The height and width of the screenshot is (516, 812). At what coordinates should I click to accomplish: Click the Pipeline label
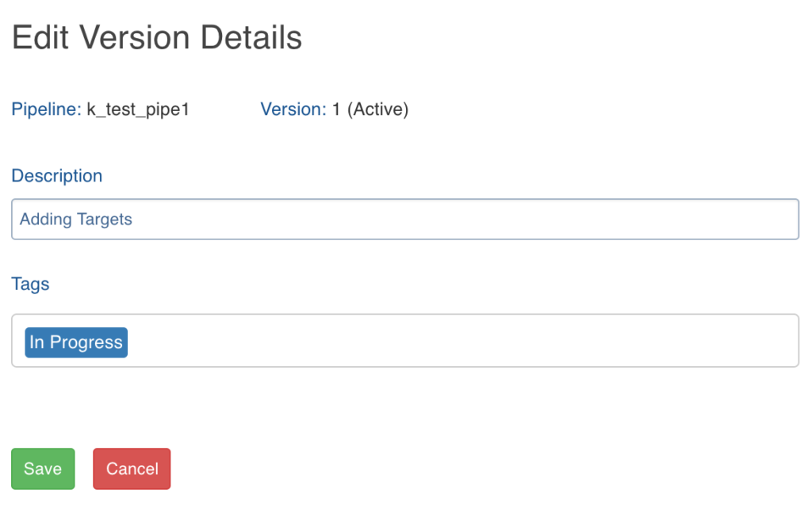point(46,110)
